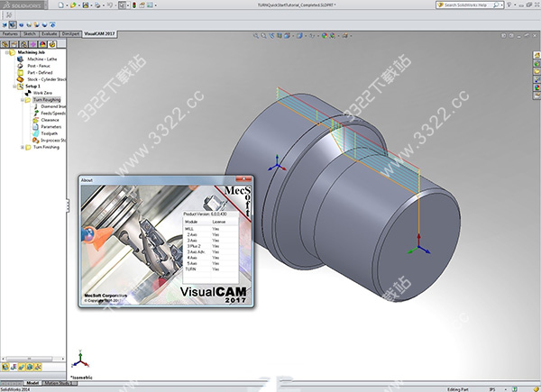Select Post - Fanuc in the tree
This screenshot has height=392, width=541.
(39, 66)
